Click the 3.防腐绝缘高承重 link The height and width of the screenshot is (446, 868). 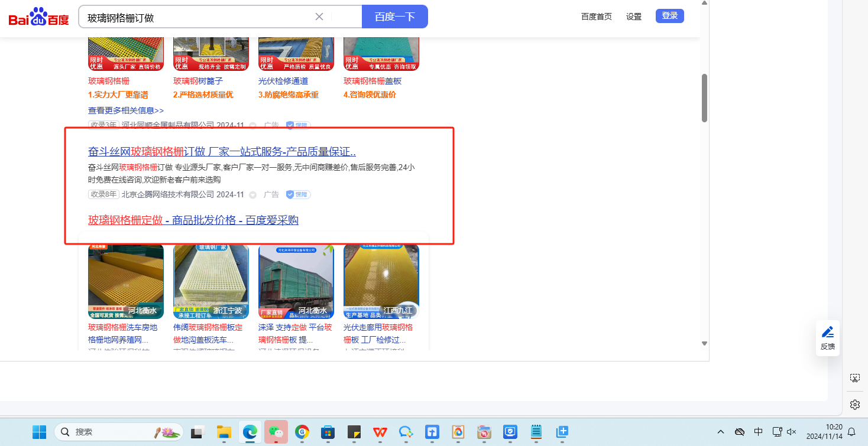point(289,95)
